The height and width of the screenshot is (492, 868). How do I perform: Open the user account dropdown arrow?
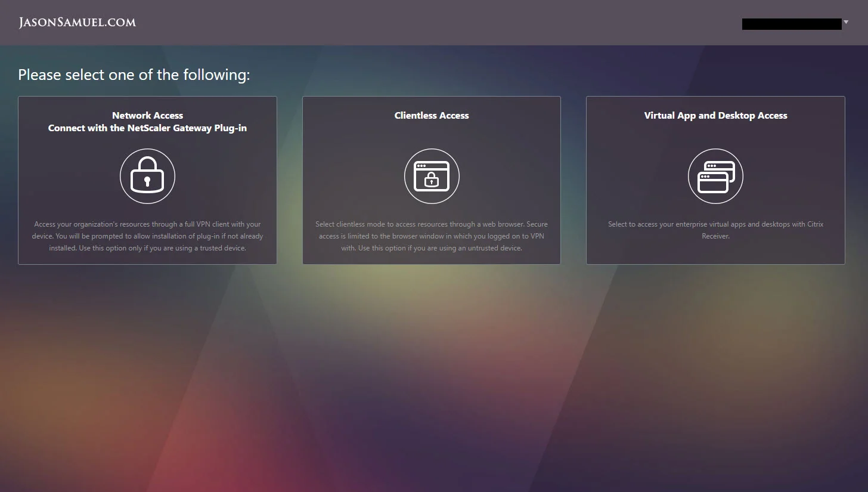pos(846,23)
